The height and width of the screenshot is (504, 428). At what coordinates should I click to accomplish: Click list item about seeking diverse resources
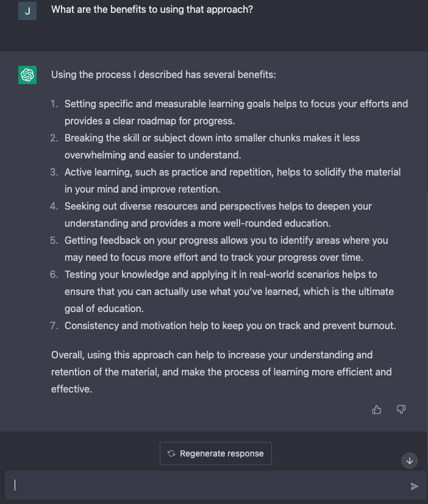tap(218, 215)
